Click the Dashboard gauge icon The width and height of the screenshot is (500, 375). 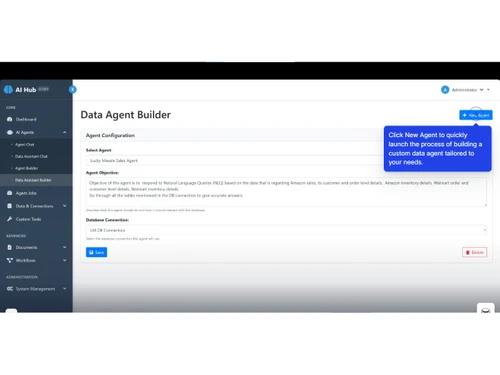(10, 119)
